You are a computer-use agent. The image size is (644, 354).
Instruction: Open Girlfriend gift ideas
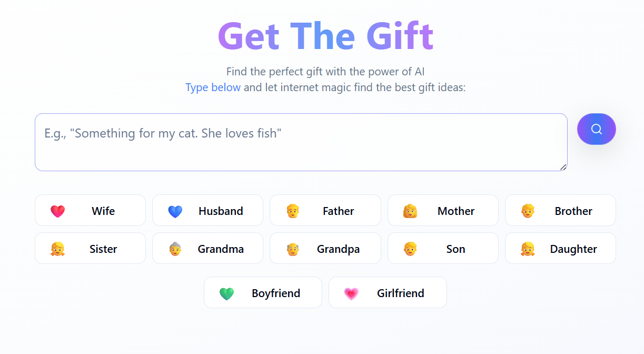[x=388, y=292]
